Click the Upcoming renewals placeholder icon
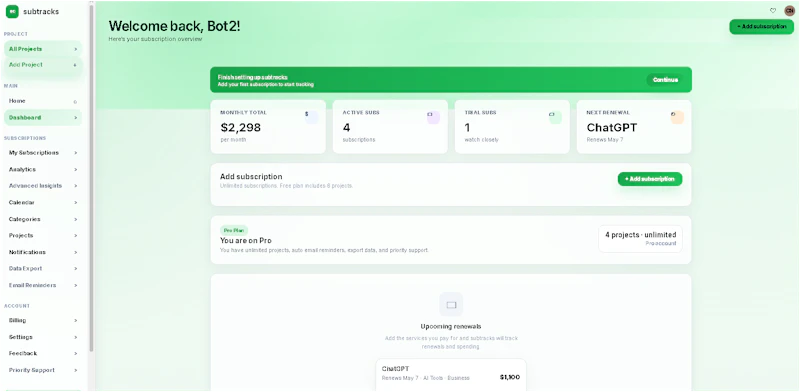Viewport: 800px width, 392px height. (451, 305)
